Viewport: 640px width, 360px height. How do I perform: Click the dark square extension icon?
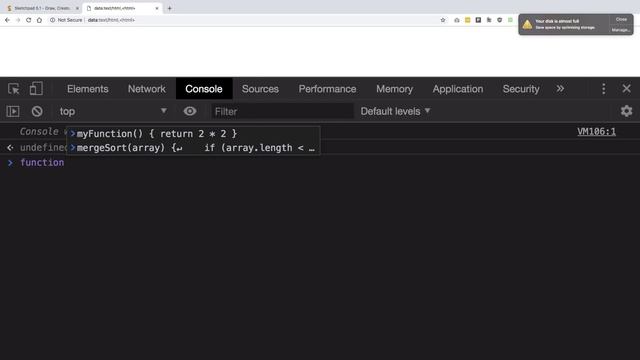click(x=478, y=20)
